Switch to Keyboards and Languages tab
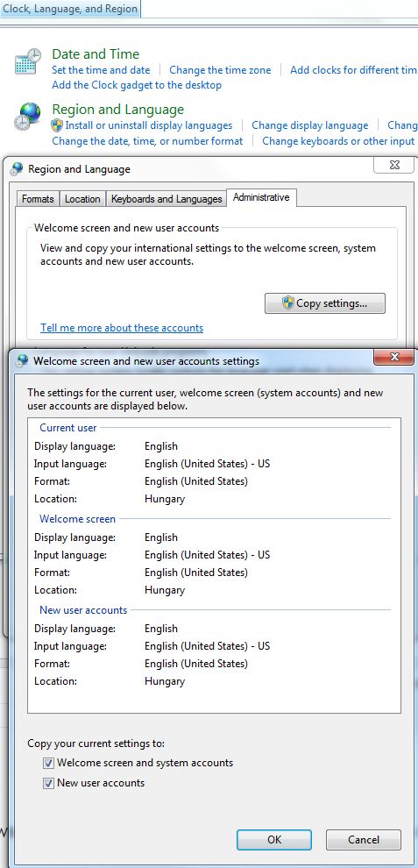 [166, 199]
